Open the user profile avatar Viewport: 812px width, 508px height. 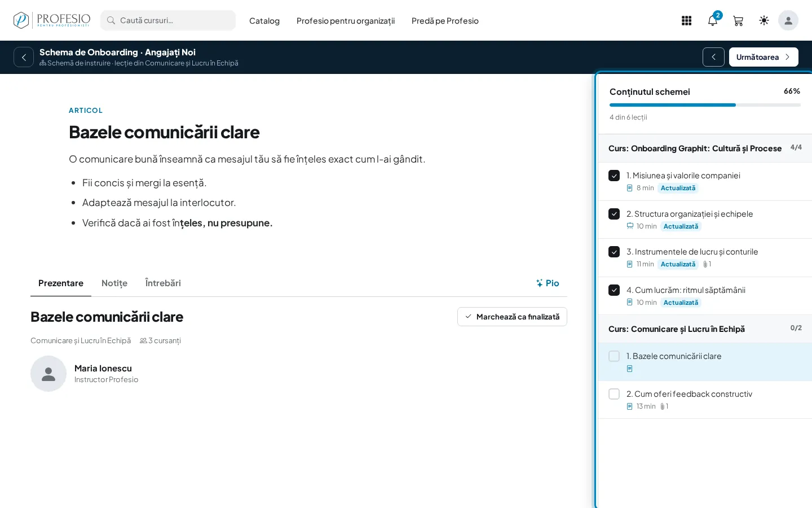point(788,21)
